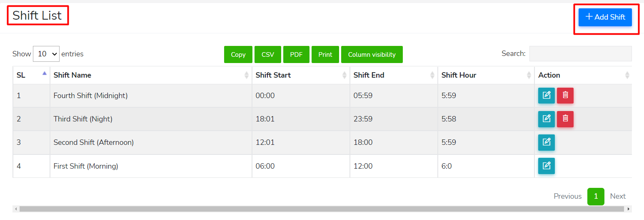Print the shift list

point(325,55)
